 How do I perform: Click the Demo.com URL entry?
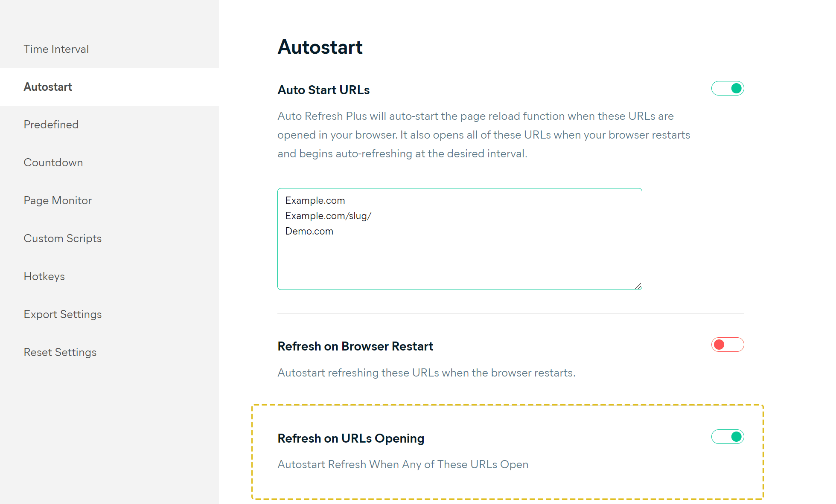[309, 231]
